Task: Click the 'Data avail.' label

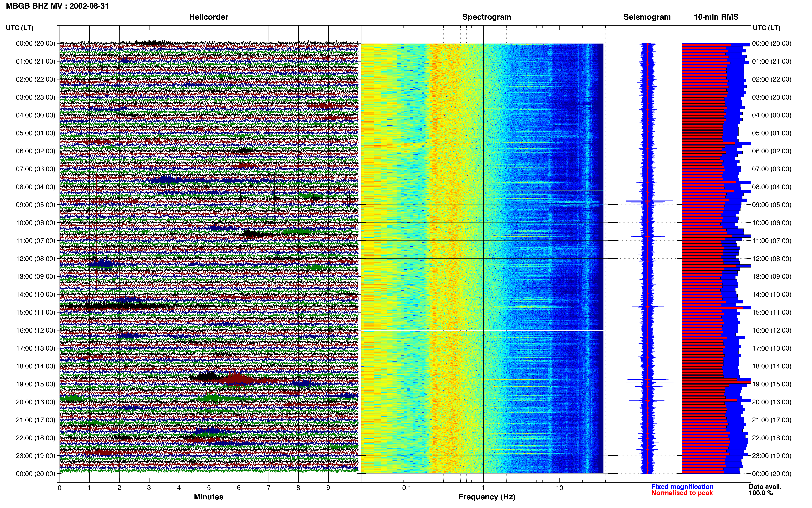Action: (765, 487)
